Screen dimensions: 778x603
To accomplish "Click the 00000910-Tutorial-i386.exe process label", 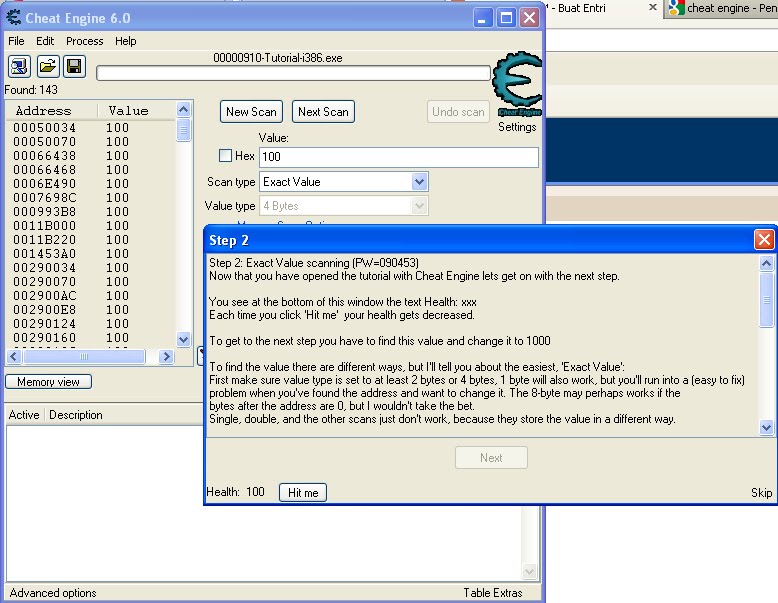I will (x=278, y=58).
